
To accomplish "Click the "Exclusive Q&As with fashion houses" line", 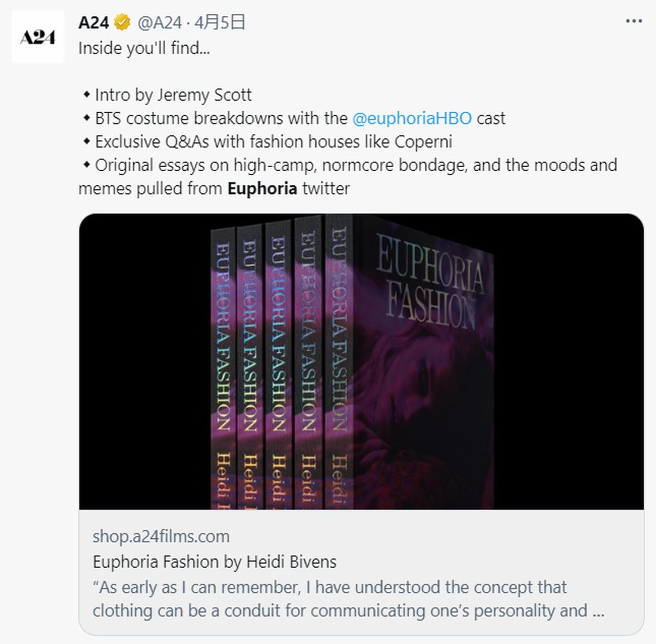I will click(x=273, y=142).
